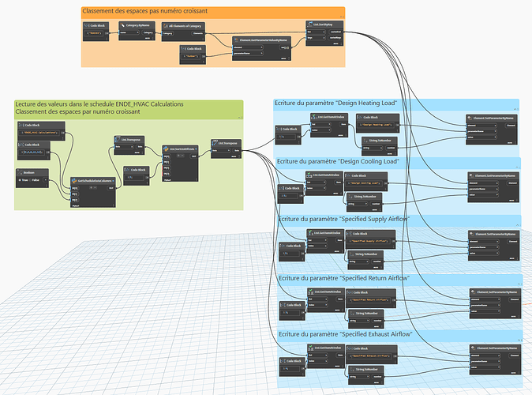Select True in the Boolean node
This screenshot has height=395, width=532.
[x=23, y=180]
